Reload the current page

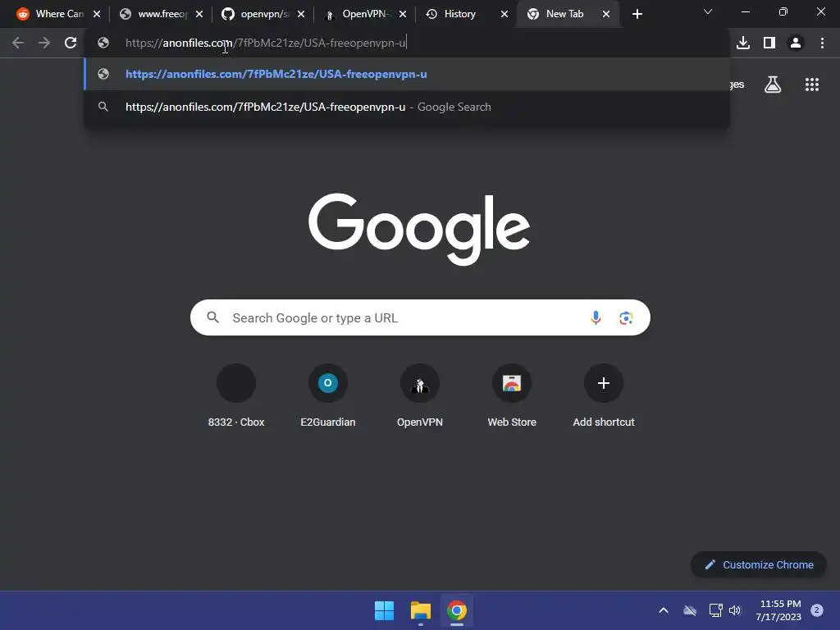71,43
